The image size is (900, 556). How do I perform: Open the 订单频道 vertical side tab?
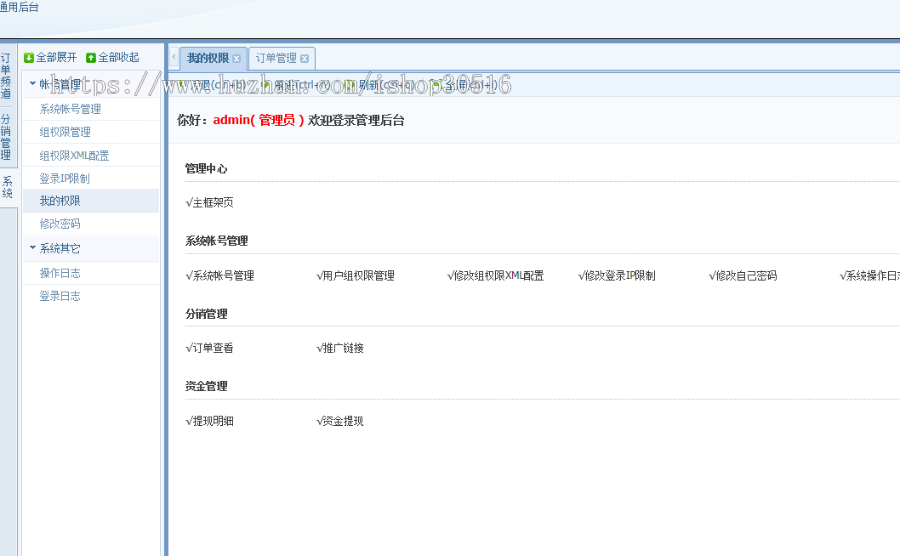6,76
